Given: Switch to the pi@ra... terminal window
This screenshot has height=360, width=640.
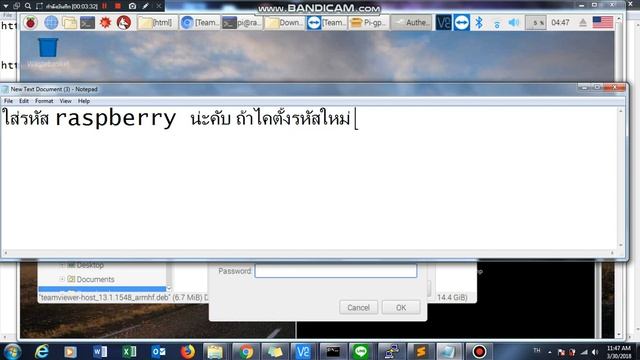Looking at the screenshot, I should coord(242,23).
